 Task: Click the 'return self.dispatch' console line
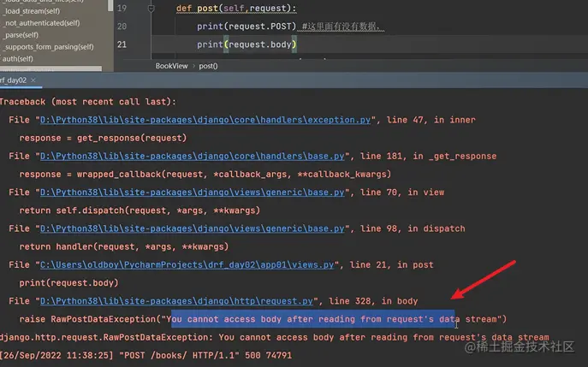coord(140,210)
